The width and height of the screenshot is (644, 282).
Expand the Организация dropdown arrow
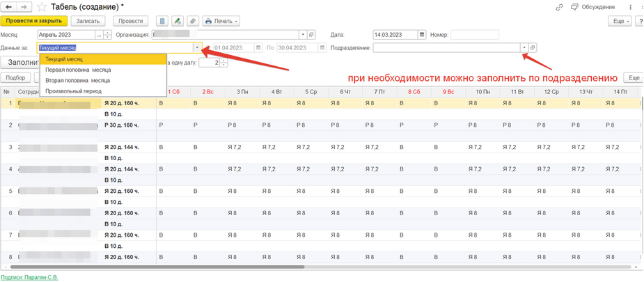[303, 35]
